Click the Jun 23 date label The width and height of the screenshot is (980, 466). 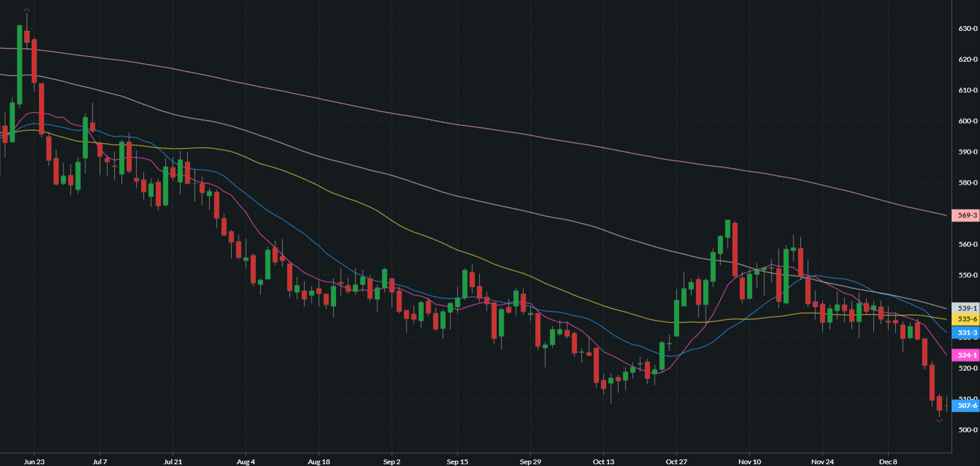pos(34,462)
